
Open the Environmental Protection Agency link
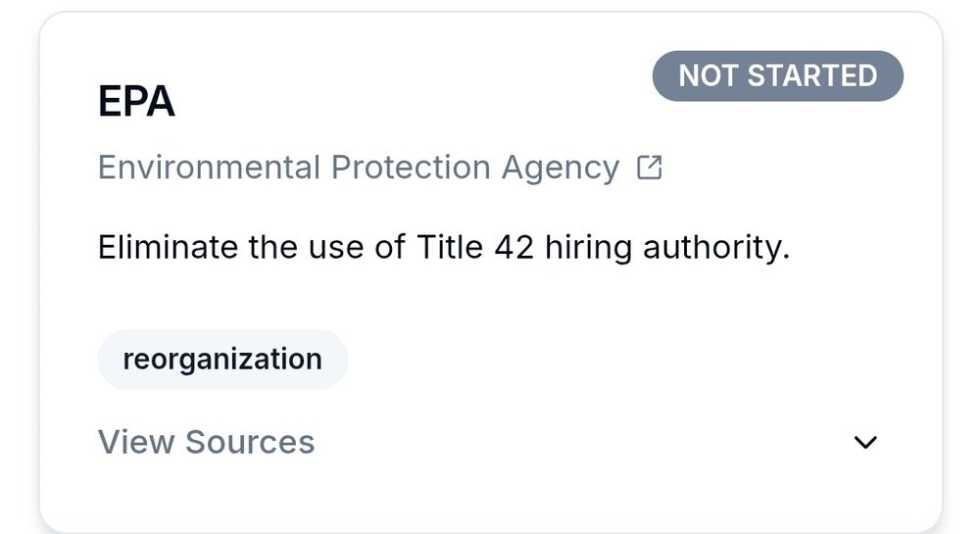[x=359, y=168]
